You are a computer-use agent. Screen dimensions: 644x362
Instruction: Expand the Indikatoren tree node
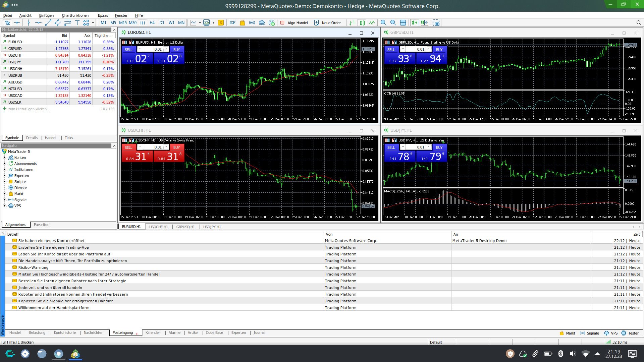pos(5,170)
